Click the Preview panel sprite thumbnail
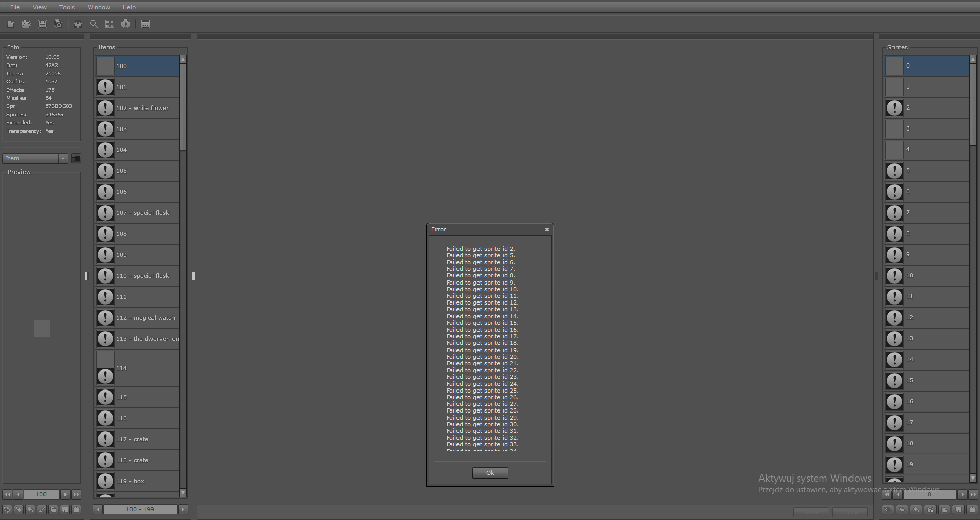Image resolution: width=980 pixels, height=520 pixels. click(42, 329)
